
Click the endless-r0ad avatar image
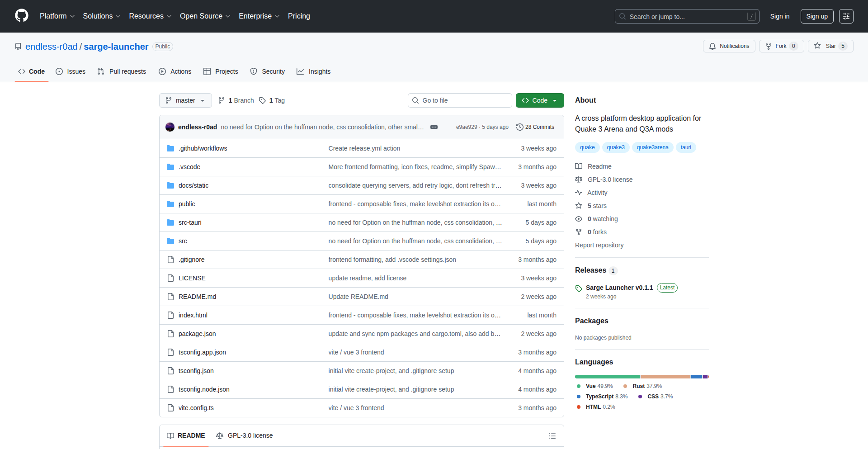coord(170,127)
